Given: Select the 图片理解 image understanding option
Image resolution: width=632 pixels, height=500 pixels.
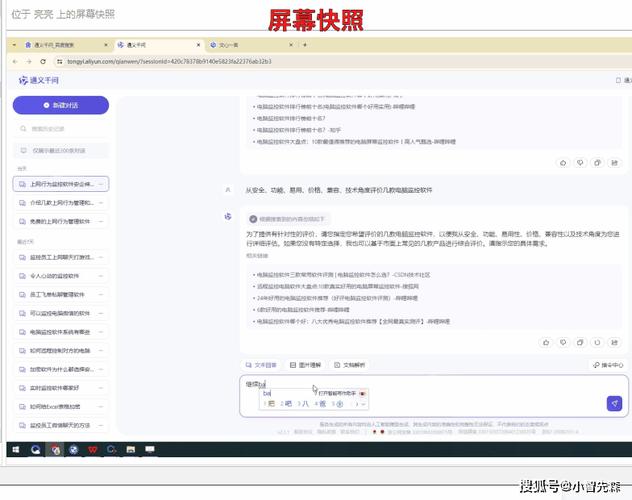Looking at the screenshot, I should 305,365.
